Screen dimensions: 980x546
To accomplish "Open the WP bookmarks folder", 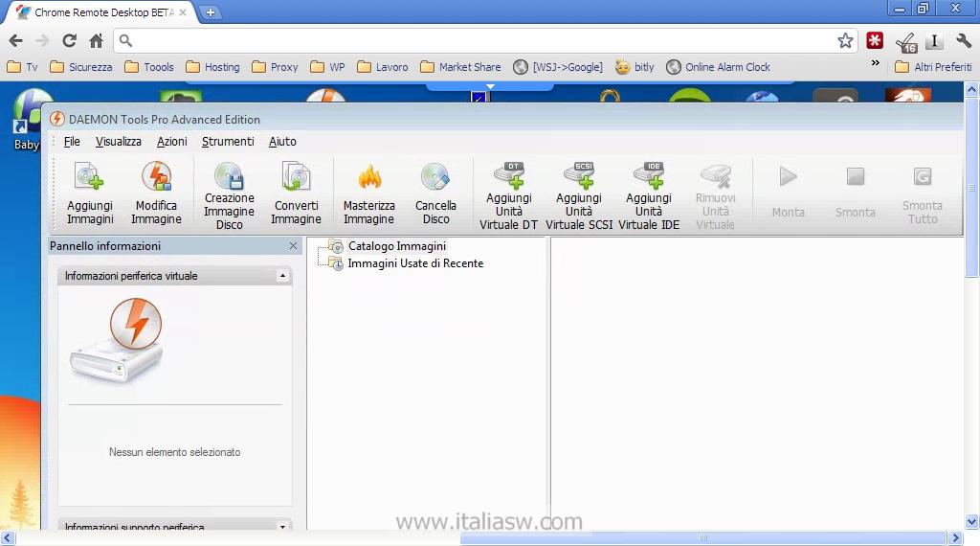I will pos(327,67).
